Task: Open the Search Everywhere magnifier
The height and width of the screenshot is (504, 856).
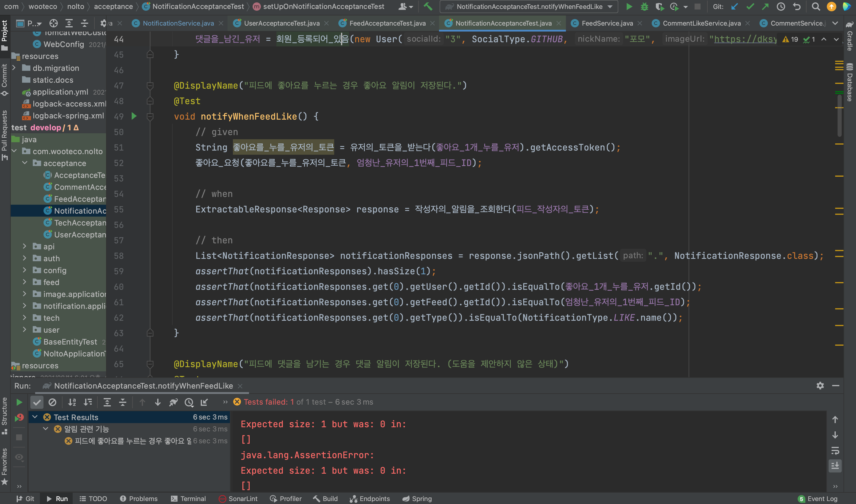Action: [815, 7]
